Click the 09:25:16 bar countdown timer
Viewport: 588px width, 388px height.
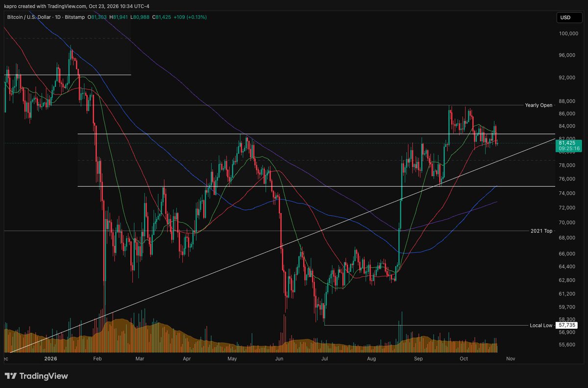pos(568,148)
